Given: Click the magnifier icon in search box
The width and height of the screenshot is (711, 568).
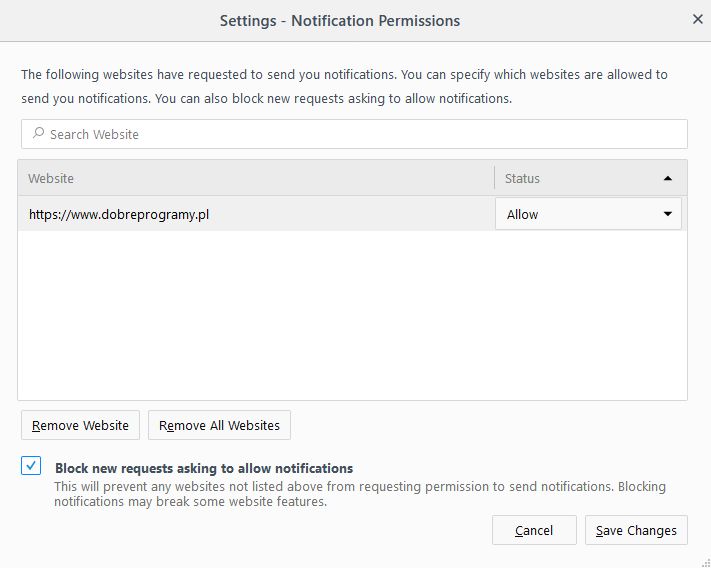Looking at the screenshot, I should click(x=38, y=134).
